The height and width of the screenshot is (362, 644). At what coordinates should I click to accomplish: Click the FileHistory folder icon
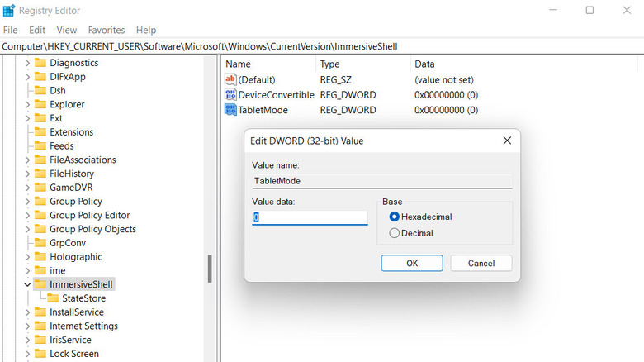40,174
